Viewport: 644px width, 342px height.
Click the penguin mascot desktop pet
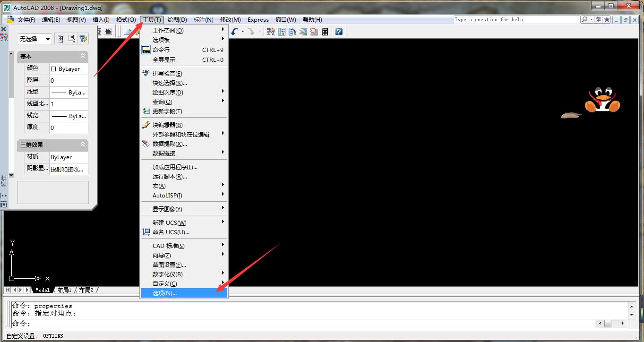[x=602, y=100]
